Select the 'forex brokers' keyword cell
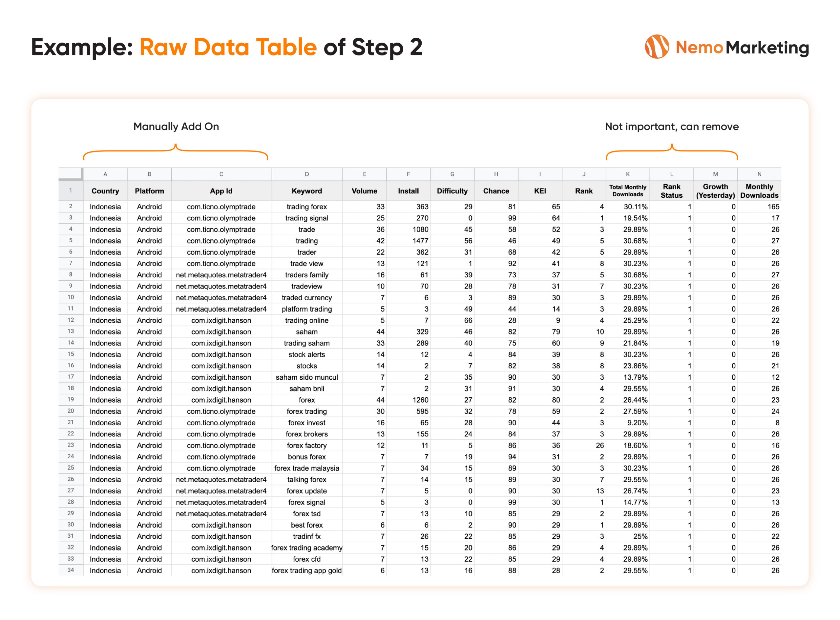The width and height of the screenshot is (840, 620). coord(307,434)
